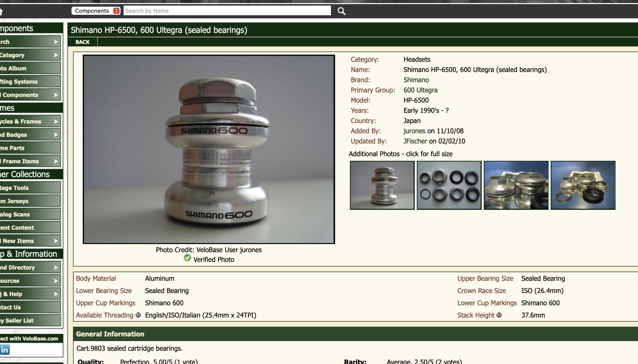Follow the Shimano brand link
638x364 pixels.
click(x=416, y=80)
